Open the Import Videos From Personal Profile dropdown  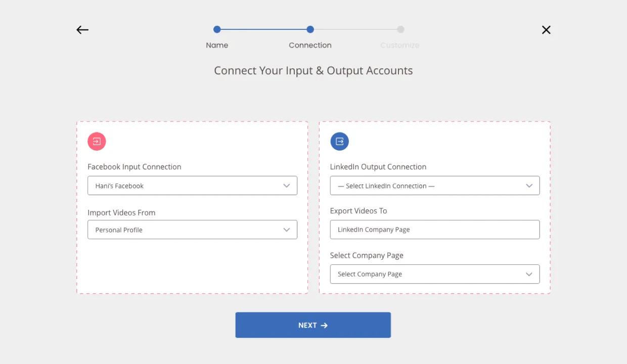192,230
